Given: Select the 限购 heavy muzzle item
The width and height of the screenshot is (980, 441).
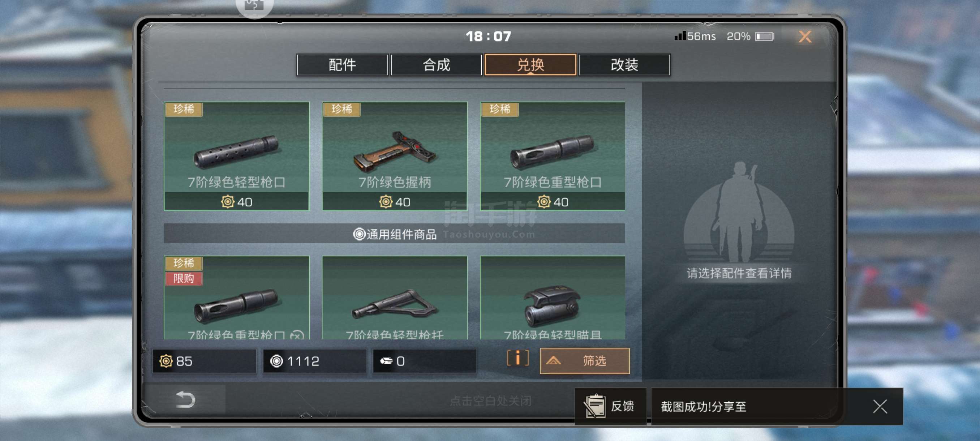Looking at the screenshot, I should pos(236,297).
